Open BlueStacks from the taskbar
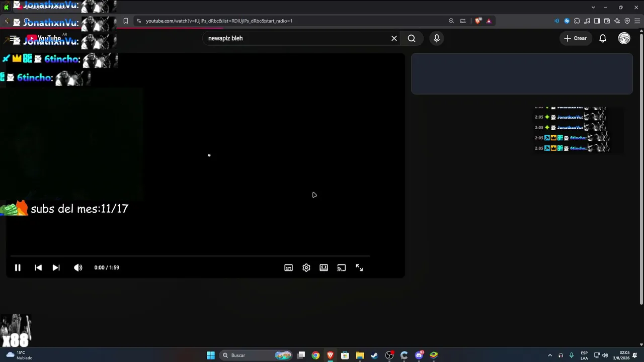Image resolution: width=644 pixels, height=362 pixels. point(434,355)
